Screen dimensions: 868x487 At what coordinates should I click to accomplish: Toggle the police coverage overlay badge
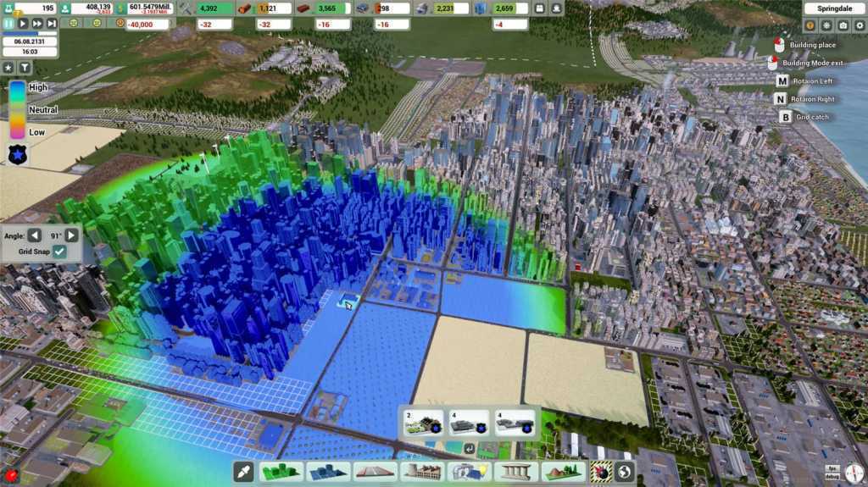point(17,153)
